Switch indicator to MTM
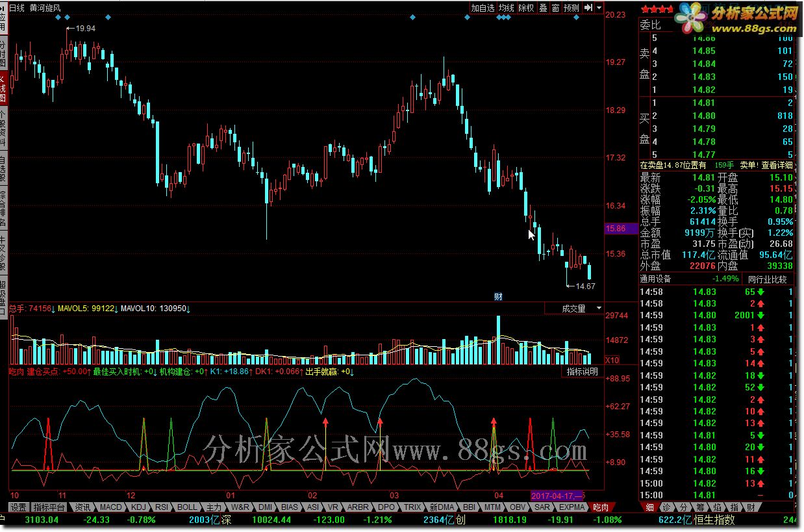This screenshot has height=532, width=804. [x=493, y=507]
